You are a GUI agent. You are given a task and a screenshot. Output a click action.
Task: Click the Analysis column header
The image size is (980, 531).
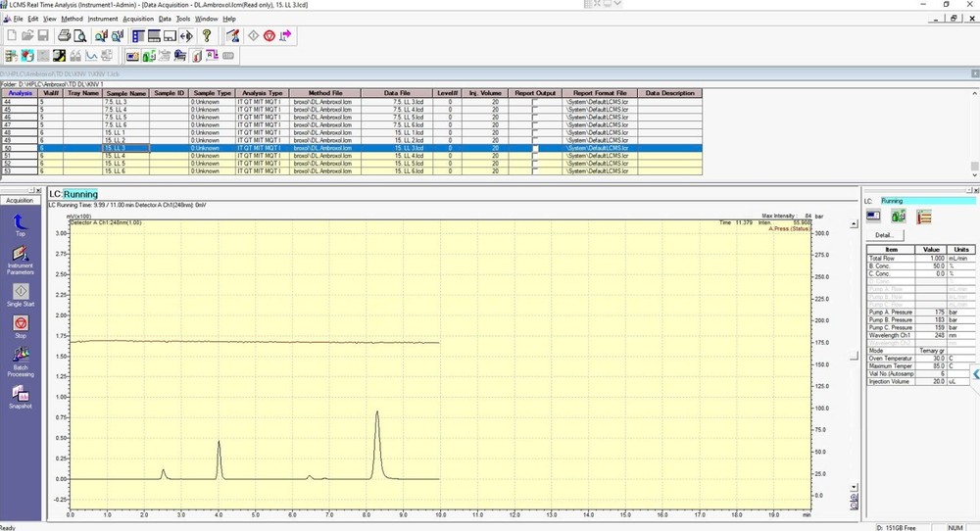[x=20, y=93]
